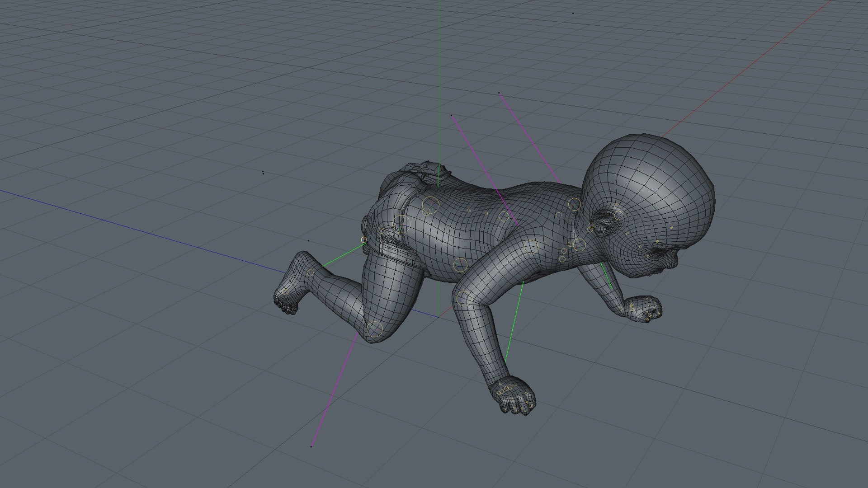Image resolution: width=868 pixels, height=488 pixels.
Task: Select the knee joint circle
Action: click(x=374, y=329)
